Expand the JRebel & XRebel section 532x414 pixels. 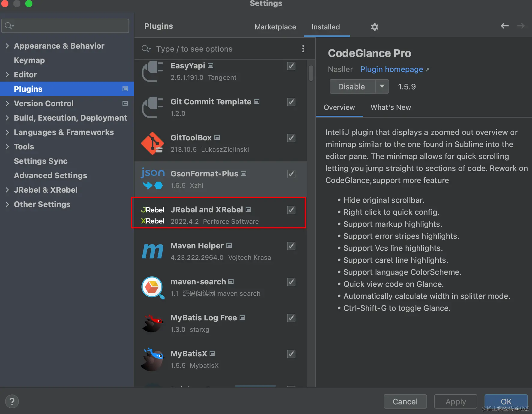coord(7,190)
